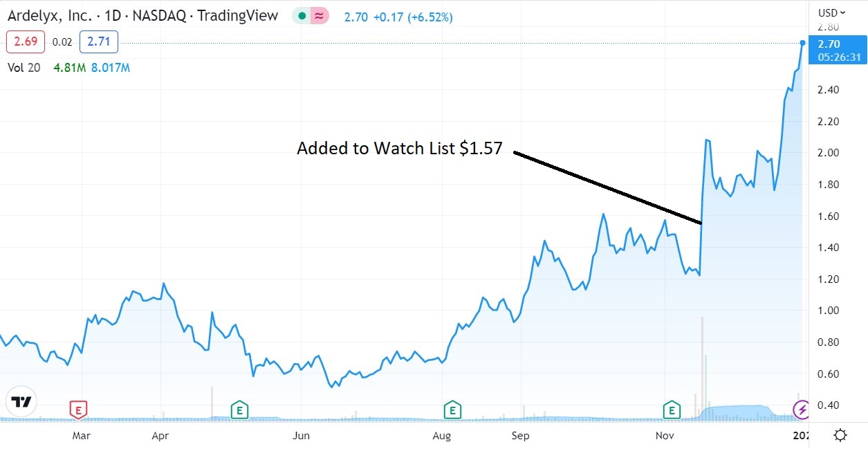Open the green earnings marker near May
This screenshot has height=451, width=868.
click(x=239, y=409)
